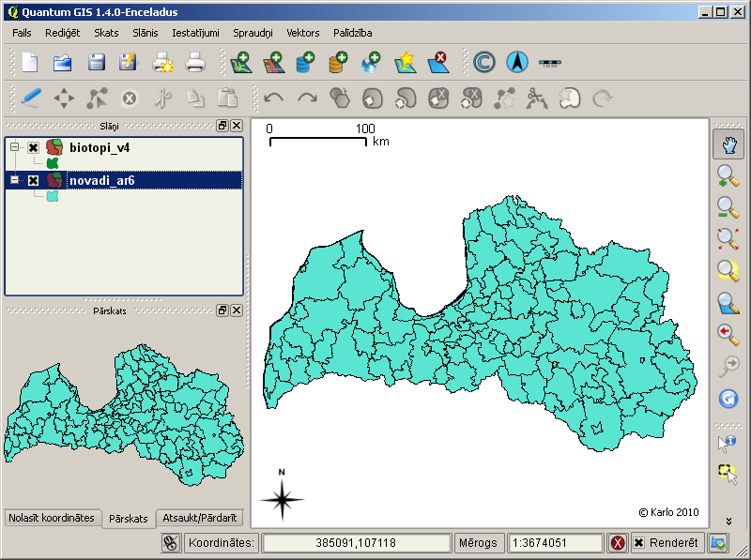751x560 pixels.
Task: Toggle visibility of the biotopi_v4 layer
Action: coord(33,147)
